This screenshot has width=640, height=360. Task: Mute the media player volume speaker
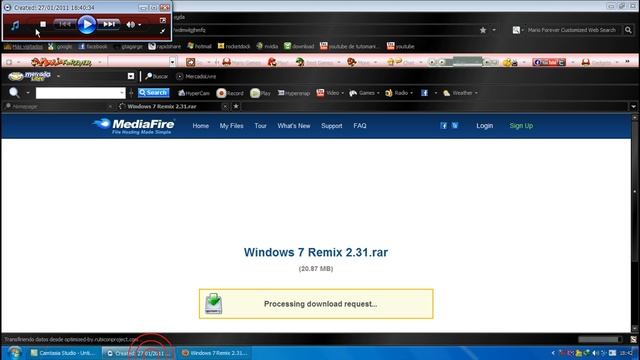[x=130, y=25]
